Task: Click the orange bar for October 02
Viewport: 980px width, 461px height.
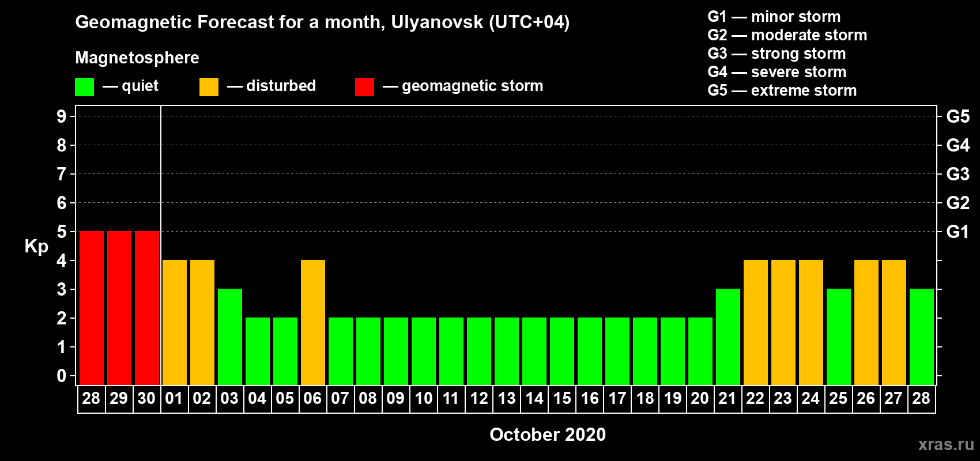Action: click(202, 322)
